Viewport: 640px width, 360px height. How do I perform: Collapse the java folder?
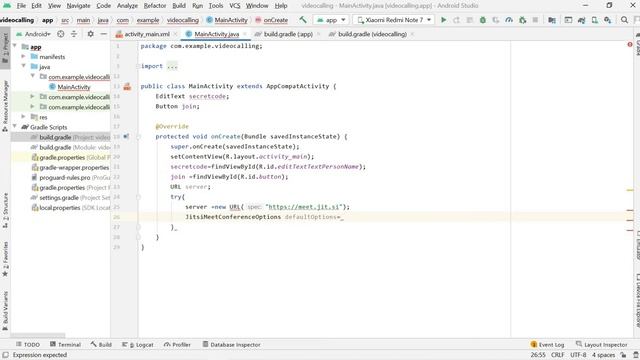click(24, 66)
